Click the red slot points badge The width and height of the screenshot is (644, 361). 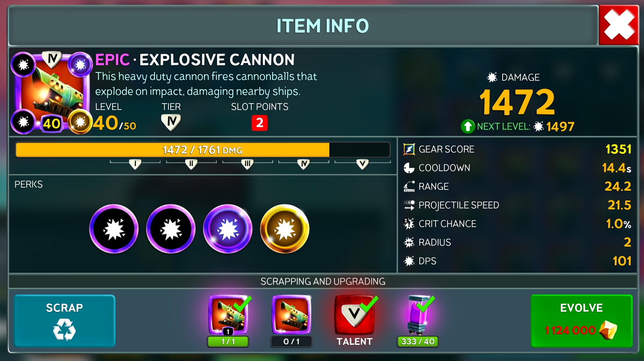[260, 123]
